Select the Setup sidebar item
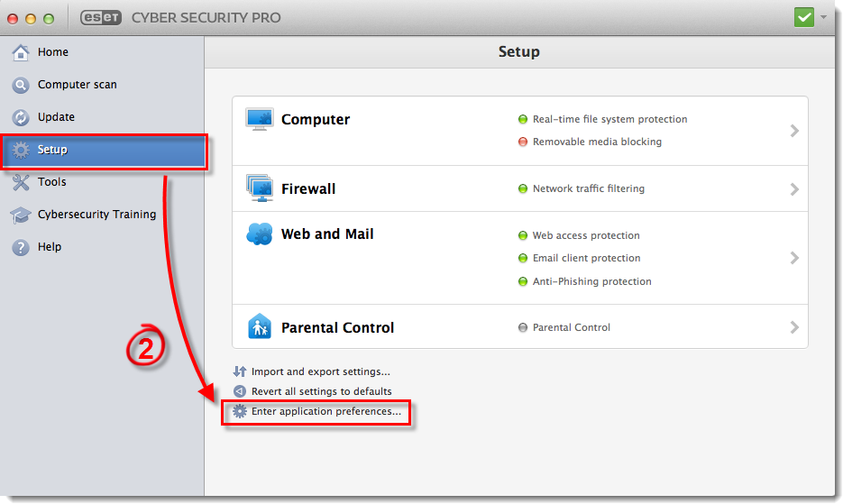 tap(104, 150)
